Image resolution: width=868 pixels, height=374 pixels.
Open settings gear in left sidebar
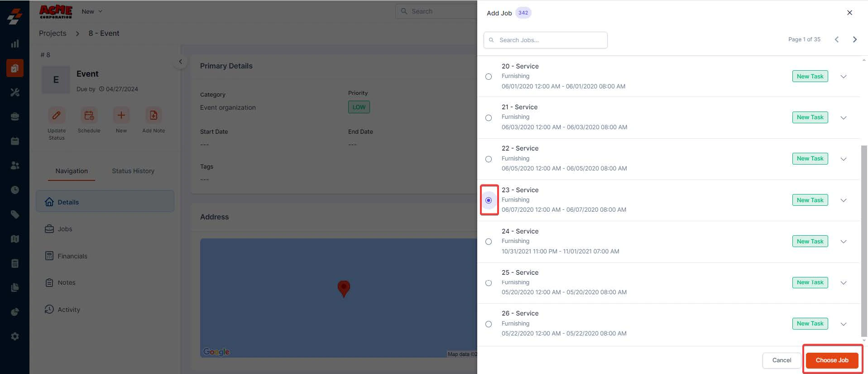(15, 336)
